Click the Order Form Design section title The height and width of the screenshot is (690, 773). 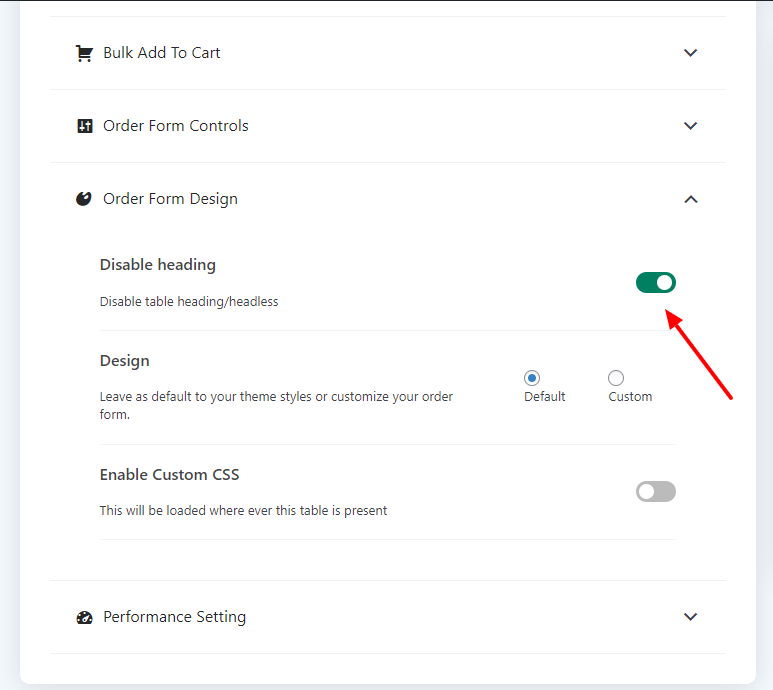point(170,199)
